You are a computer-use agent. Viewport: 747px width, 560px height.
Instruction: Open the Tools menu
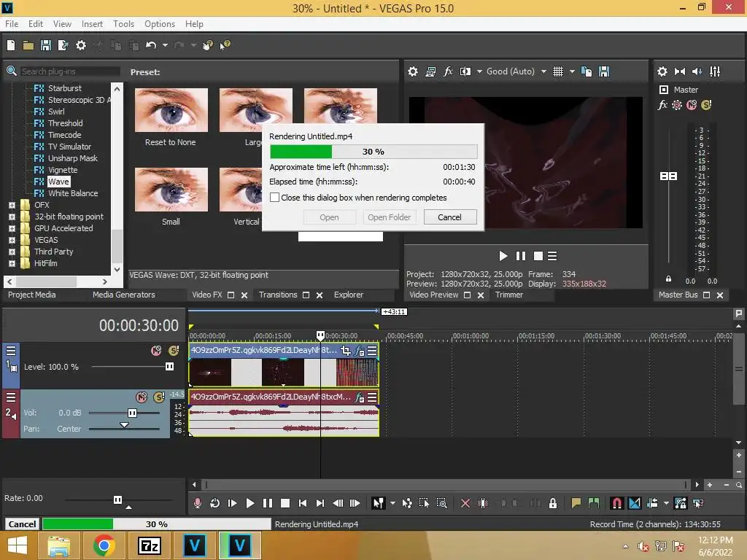pyautogui.click(x=123, y=24)
